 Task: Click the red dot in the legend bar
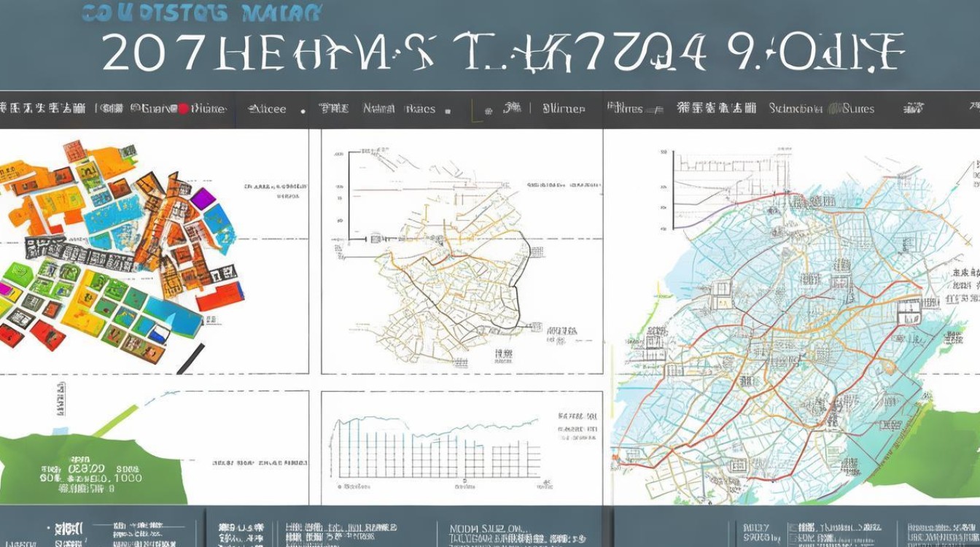[x=184, y=109]
